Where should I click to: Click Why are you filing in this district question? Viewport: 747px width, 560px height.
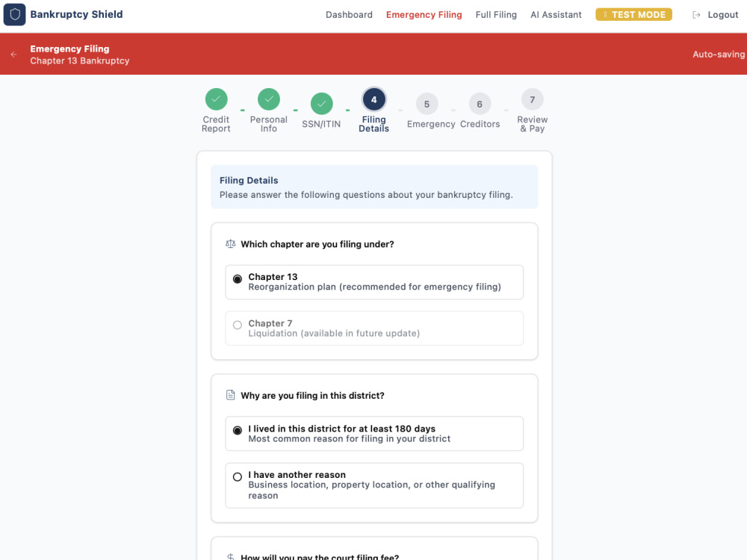click(312, 396)
